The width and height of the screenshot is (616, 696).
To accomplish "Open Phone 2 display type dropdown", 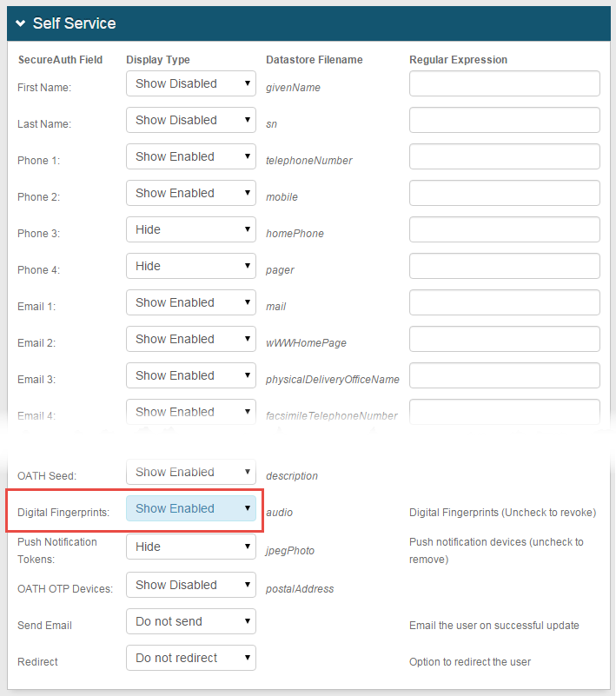I will (191, 194).
